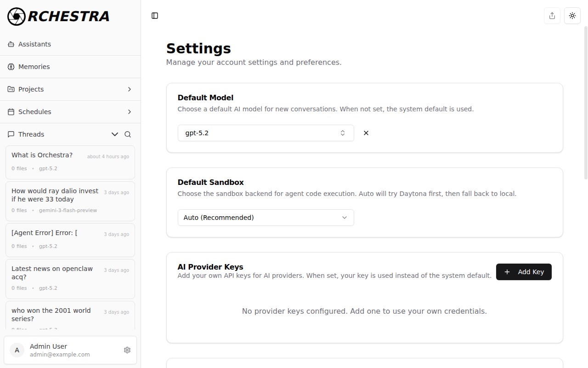Screen dimensions: 588x368
Task: Click the Threads chat bubble icon
Action: tap(11, 134)
